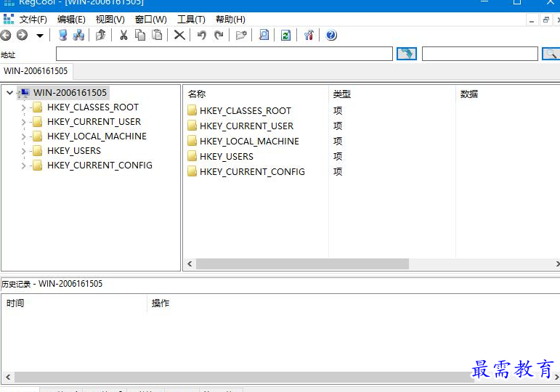560x392 pixels.
Task: Select HKEY_CURRENT_CONFIG in left tree
Action: click(x=100, y=166)
